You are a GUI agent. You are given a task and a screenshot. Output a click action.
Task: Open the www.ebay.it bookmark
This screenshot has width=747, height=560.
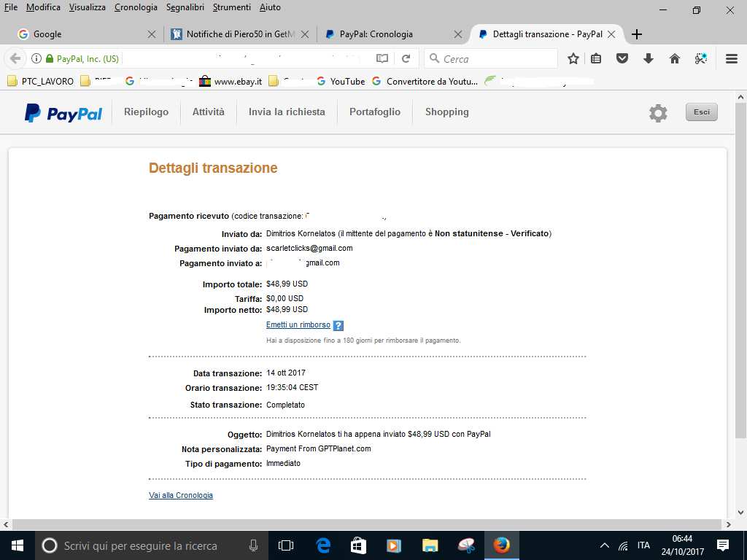point(231,82)
